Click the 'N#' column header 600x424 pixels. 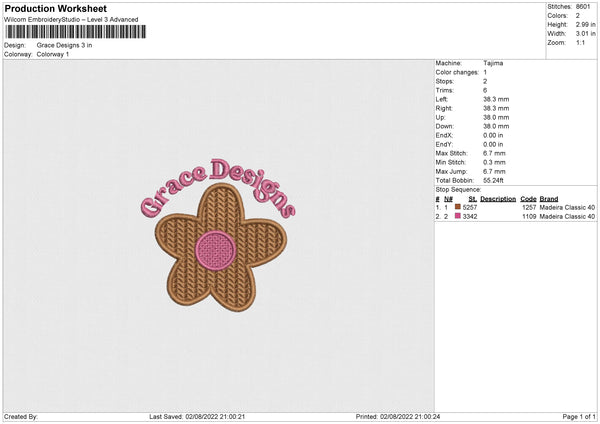(x=448, y=199)
